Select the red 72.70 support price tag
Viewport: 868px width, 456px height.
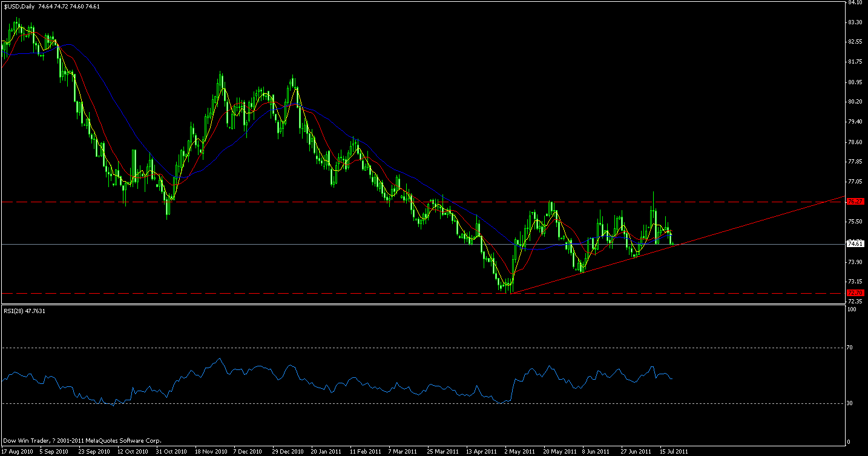(855, 292)
